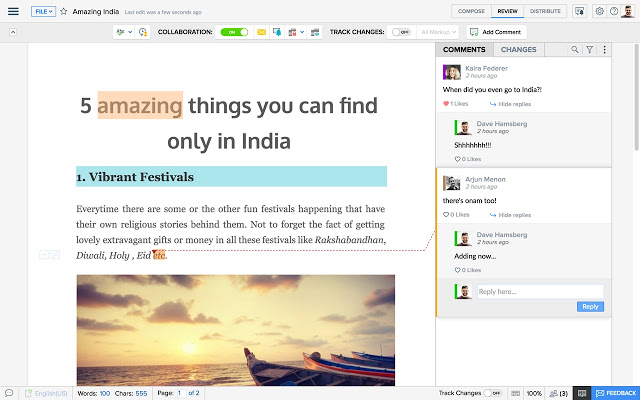Click the left paragraph margin icon
Viewport: 640px width, 400px height.
click(44, 255)
